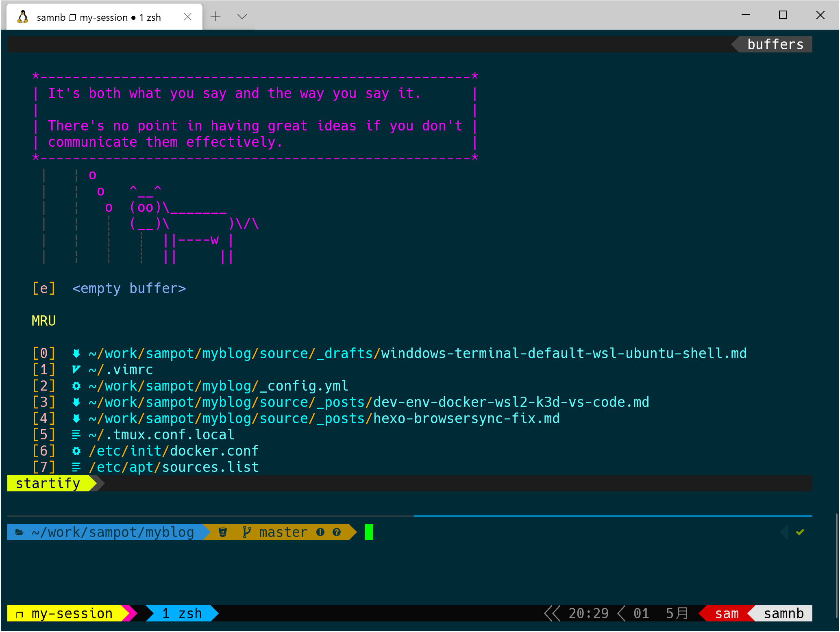Image resolution: width=840 pixels, height=632 pixels.
Task: Click the green checkmark status indicator
Action: [800, 532]
